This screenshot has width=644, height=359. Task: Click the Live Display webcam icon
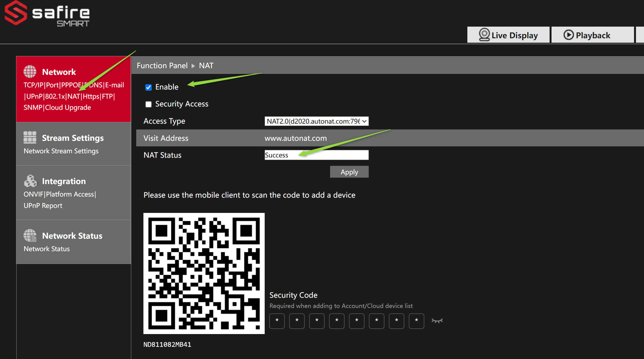484,34
